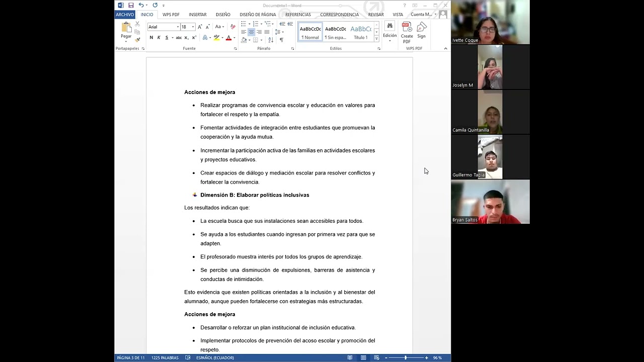Click the Format Painter brush icon
644x362 pixels.
click(x=137, y=40)
